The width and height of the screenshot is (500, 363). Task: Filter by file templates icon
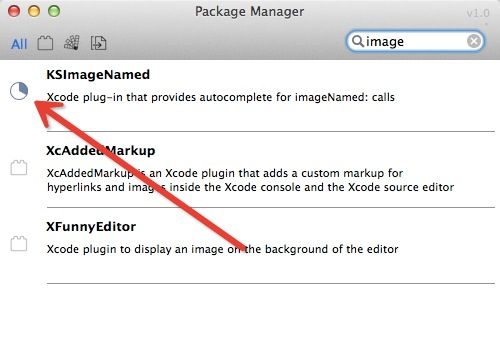click(98, 43)
